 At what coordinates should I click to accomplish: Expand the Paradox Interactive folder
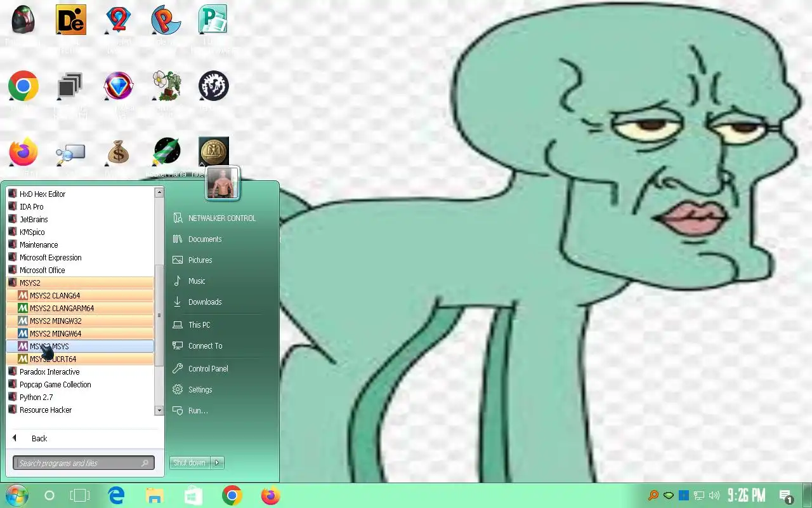[80, 371]
